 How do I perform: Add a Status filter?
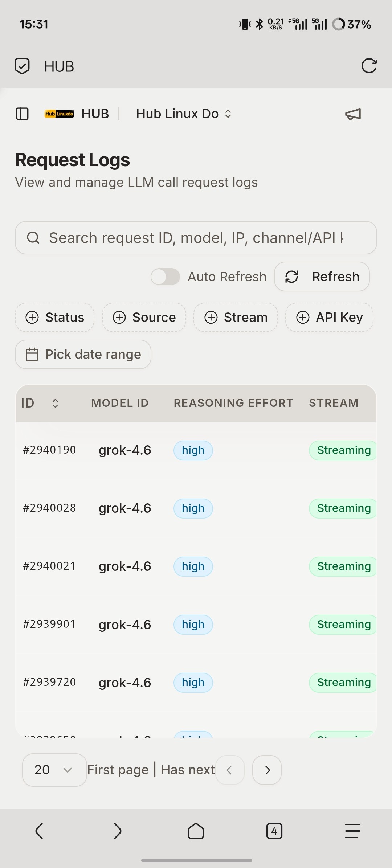[55, 317]
